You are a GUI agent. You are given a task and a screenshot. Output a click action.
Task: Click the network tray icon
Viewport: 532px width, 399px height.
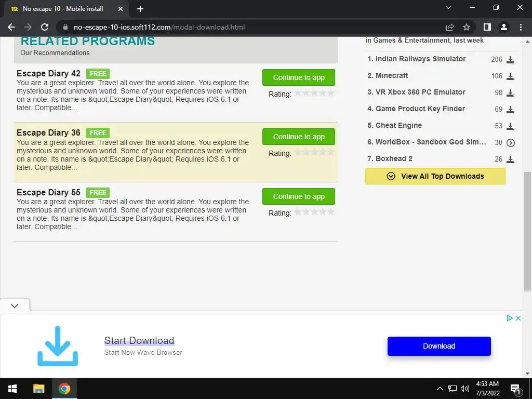tap(453, 389)
